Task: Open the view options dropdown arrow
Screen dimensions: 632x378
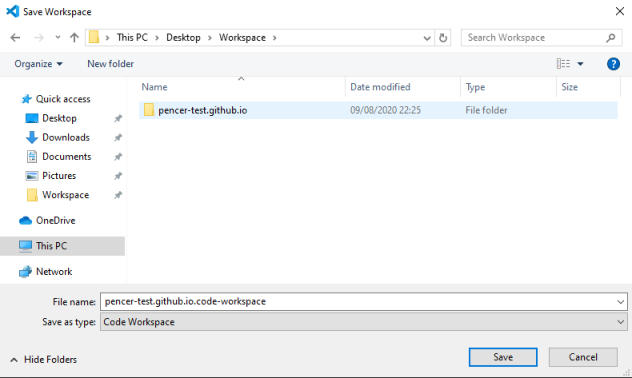Action: point(580,64)
